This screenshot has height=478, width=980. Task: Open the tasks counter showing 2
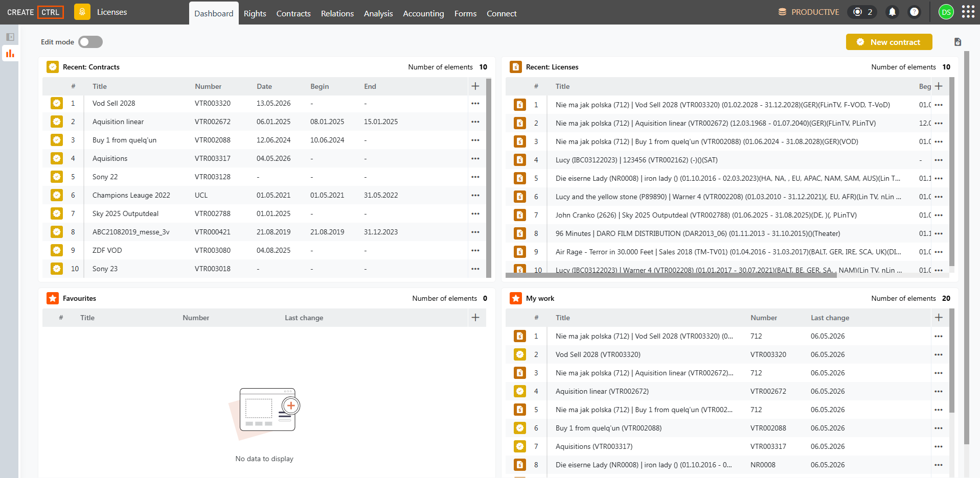[862, 12]
